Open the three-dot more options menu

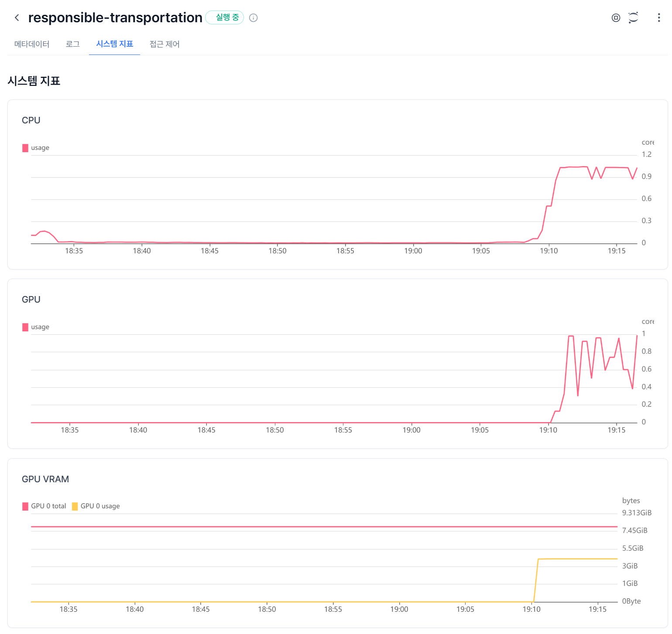click(659, 17)
